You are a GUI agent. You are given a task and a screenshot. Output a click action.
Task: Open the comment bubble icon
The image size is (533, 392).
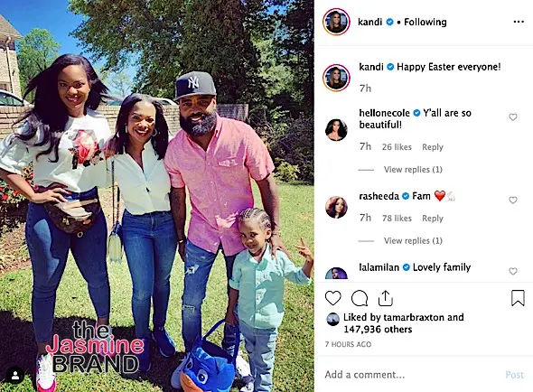pyautogui.click(x=360, y=298)
